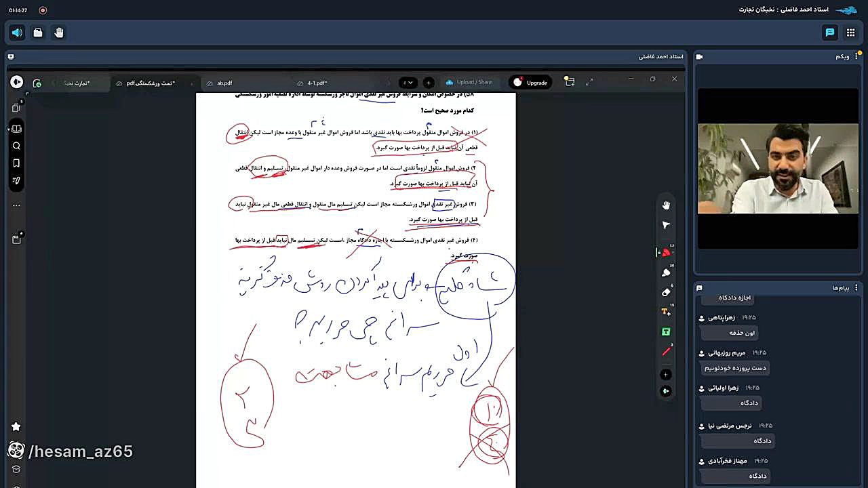Screen dimensions: 868x488
Task: Add a new tool with plus button
Action: (666, 375)
